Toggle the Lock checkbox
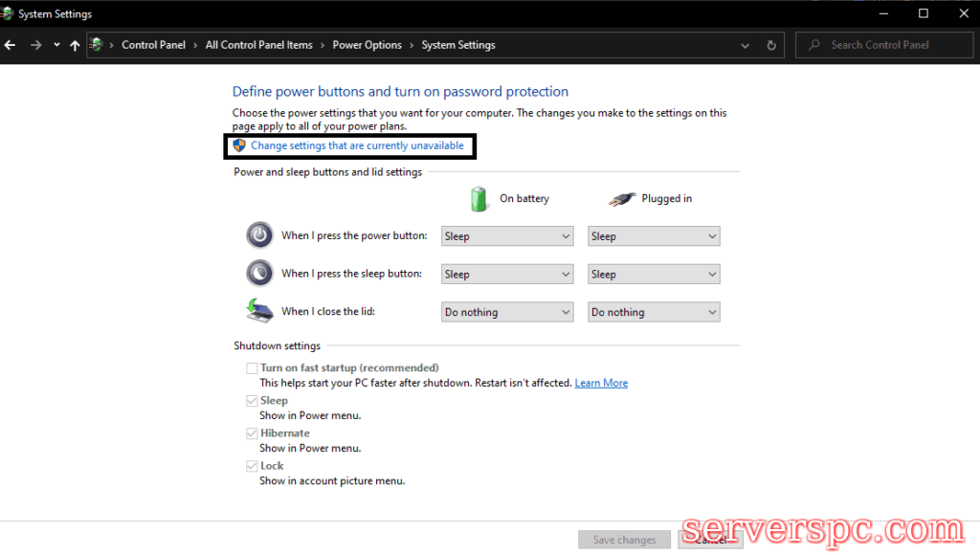The height and width of the screenshot is (555, 980). [x=252, y=466]
